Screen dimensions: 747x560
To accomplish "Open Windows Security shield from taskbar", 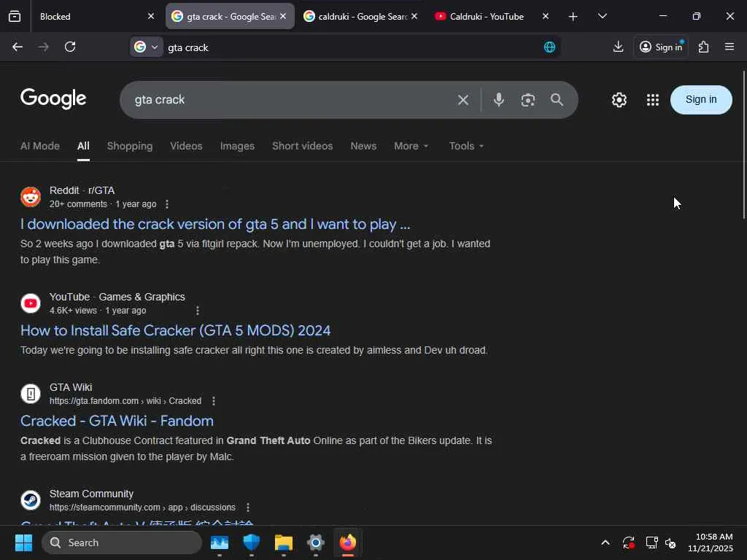I will [251, 542].
